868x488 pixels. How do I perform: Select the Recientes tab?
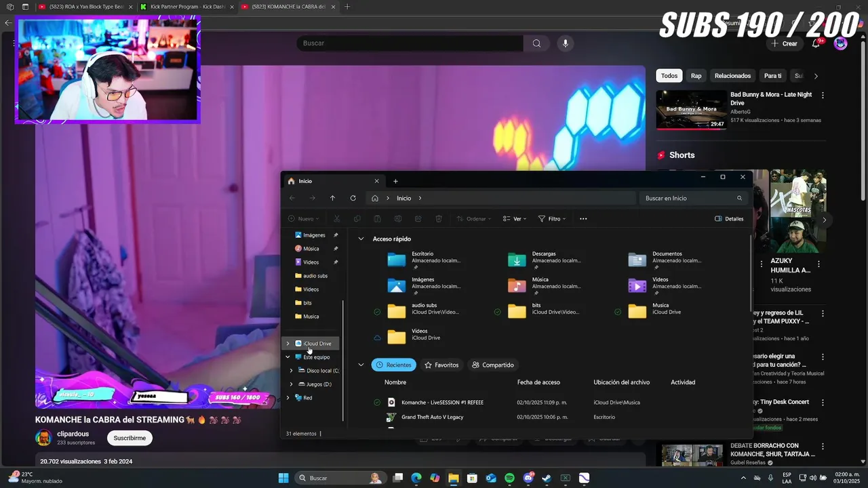pyautogui.click(x=394, y=365)
